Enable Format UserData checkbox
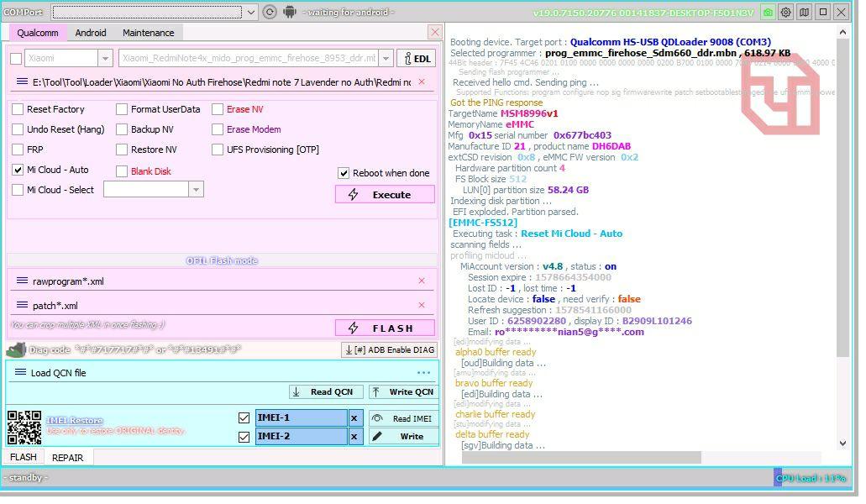The height and width of the screenshot is (504, 866). coord(122,109)
